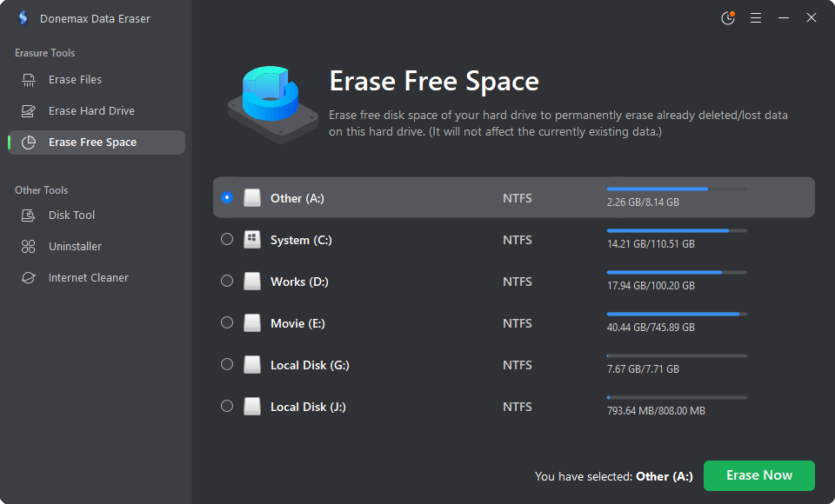Click the '2.26 GB/8.14 GB' size text

point(643,202)
